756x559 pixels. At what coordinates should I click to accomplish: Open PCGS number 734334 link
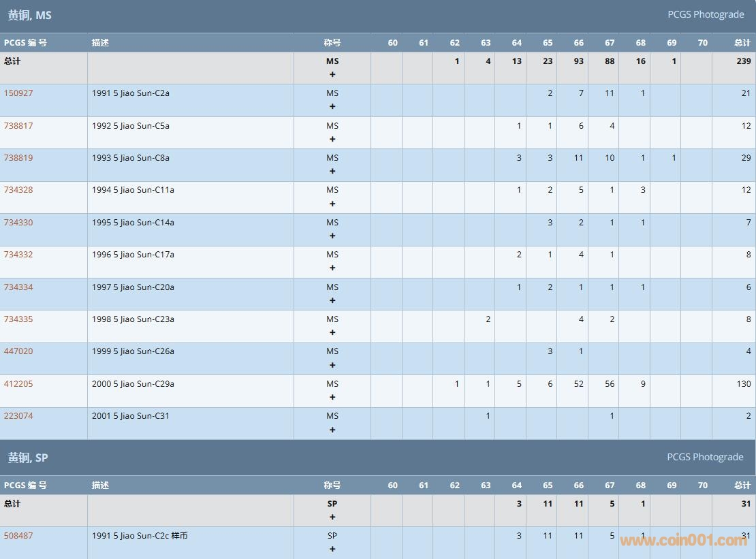click(18, 287)
